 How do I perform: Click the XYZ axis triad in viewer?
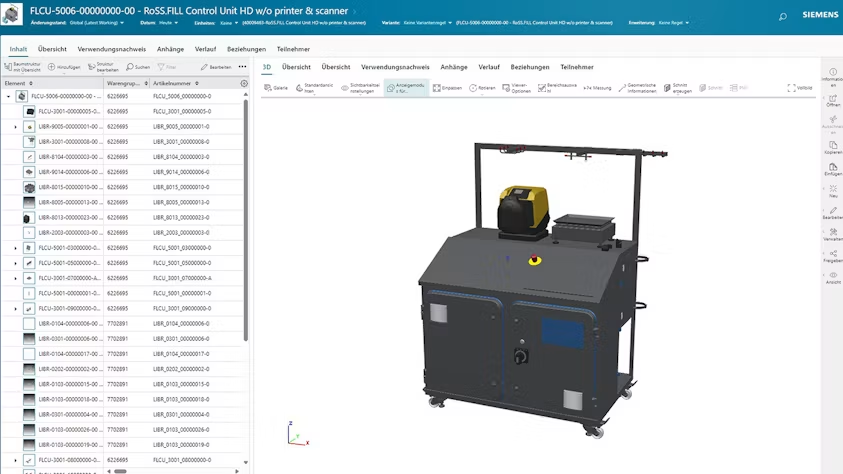(298, 433)
